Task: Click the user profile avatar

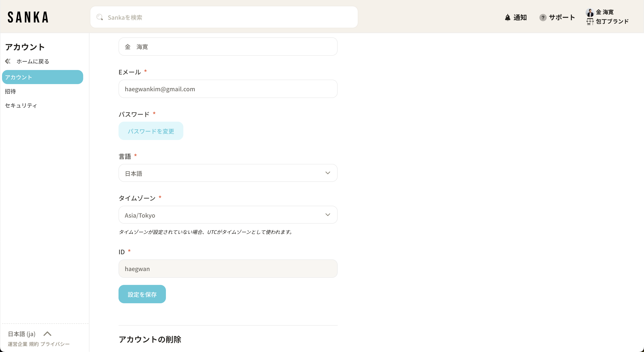Action: (590, 12)
